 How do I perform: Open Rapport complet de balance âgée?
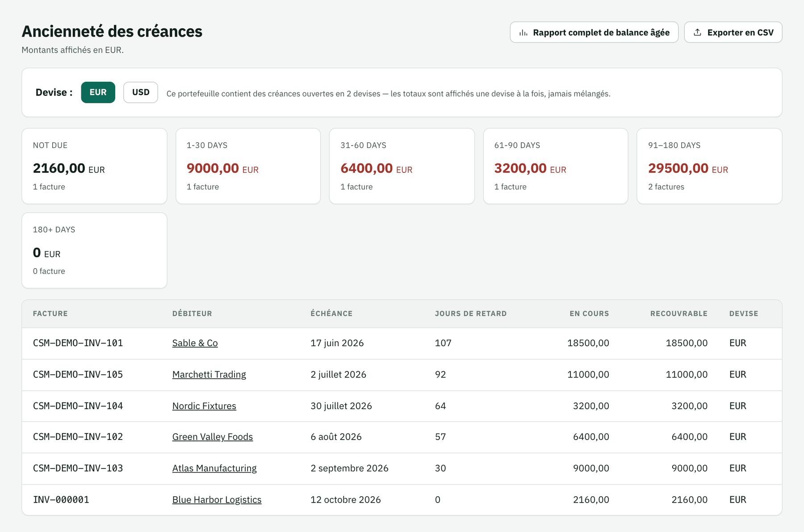[594, 32]
